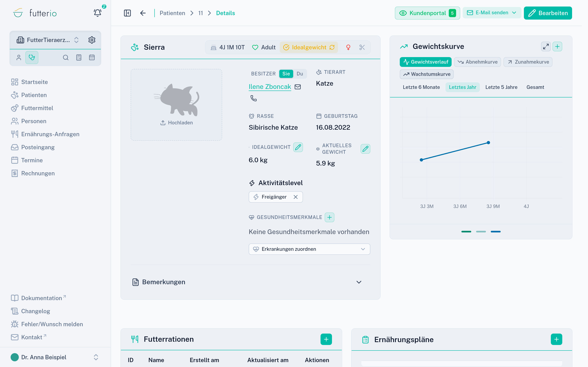Open the calculator icon in sidebar
Viewport: 588px width, 367px height.
point(79,57)
